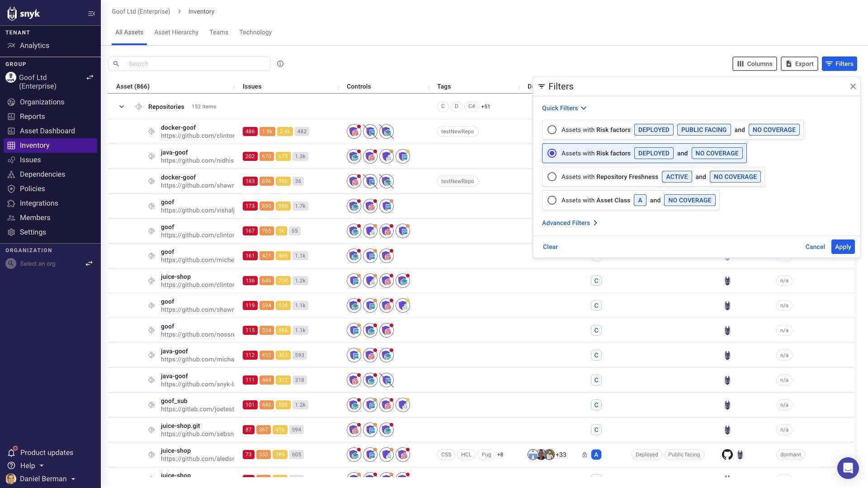Open Policies in sidebar
The image size is (868, 488).
(50, 189)
